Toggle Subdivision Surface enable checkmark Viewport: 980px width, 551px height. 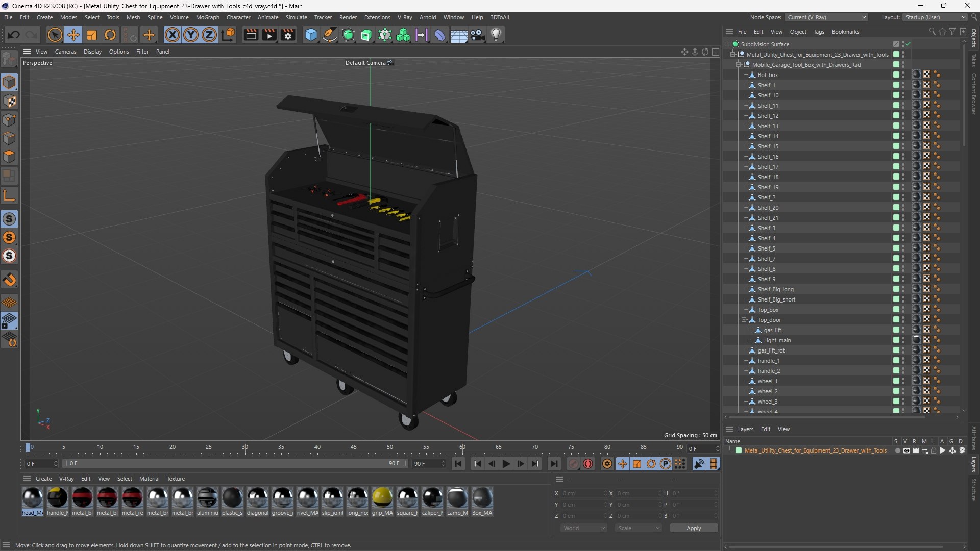(x=909, y=44)
